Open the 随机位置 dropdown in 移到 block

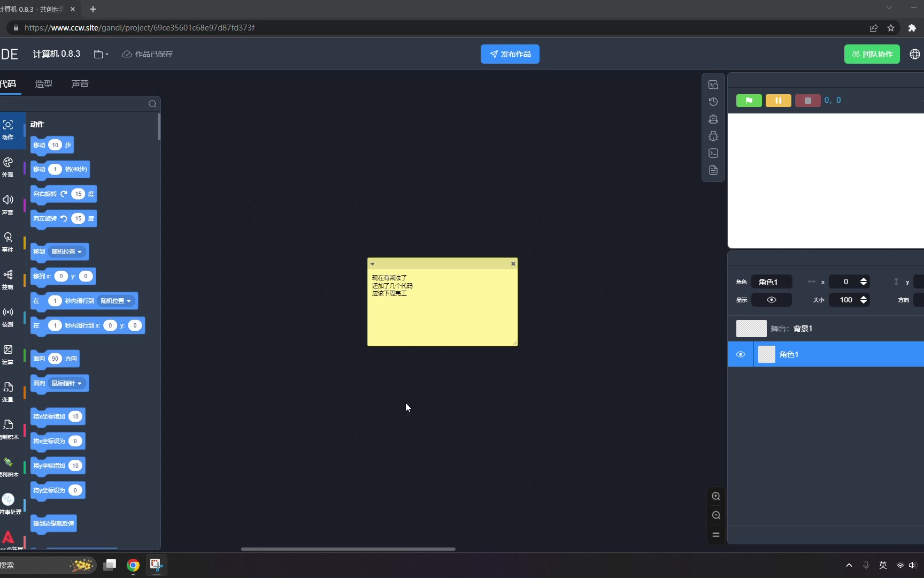(x=67, y=252)
